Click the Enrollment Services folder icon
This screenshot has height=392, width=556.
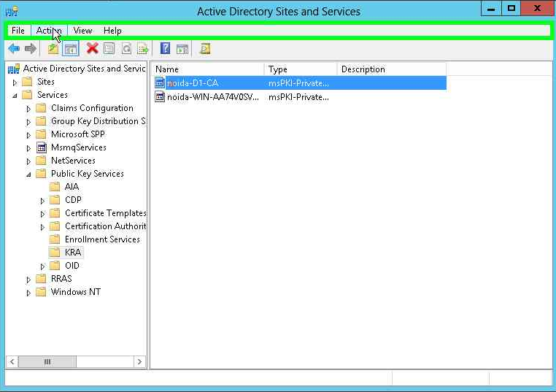click(x=55, y=239)
